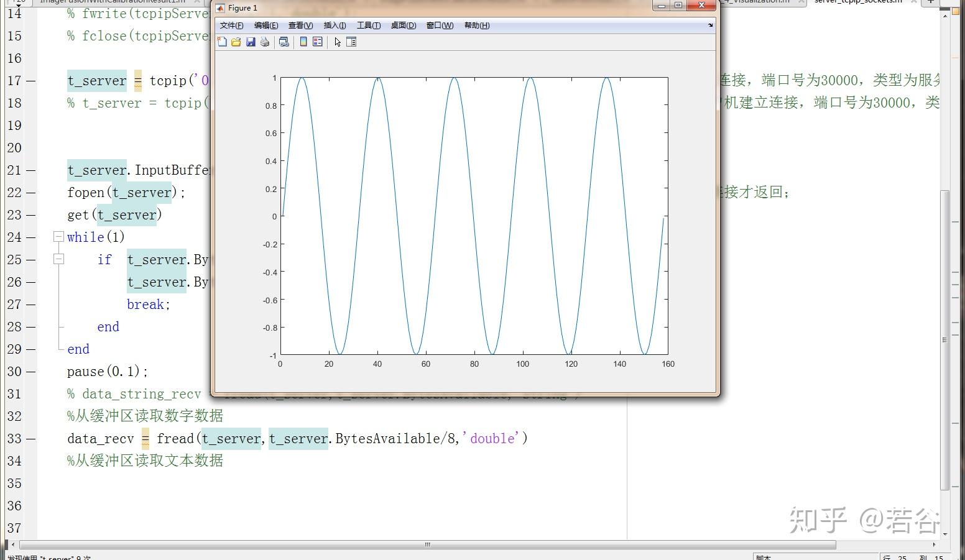Collapse the if block code fold
Screen dimensions: 965x560
coord(58,259)
